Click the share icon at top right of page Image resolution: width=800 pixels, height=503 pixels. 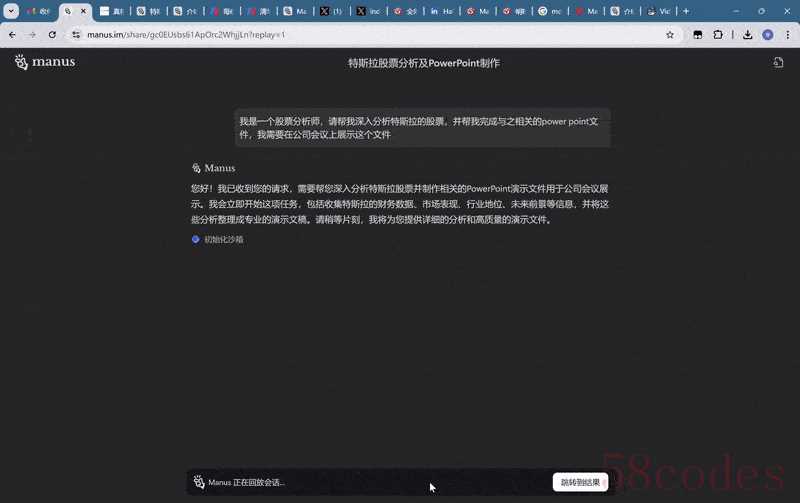[x=778, y=62]
